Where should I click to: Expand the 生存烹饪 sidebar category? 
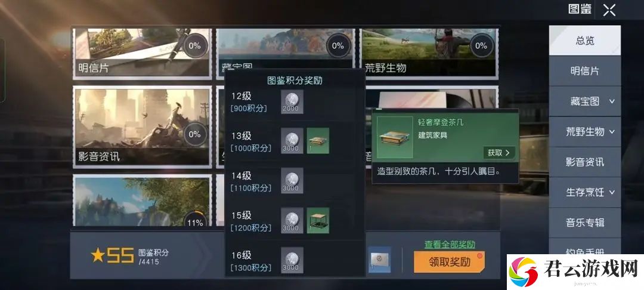pos(612,192)
